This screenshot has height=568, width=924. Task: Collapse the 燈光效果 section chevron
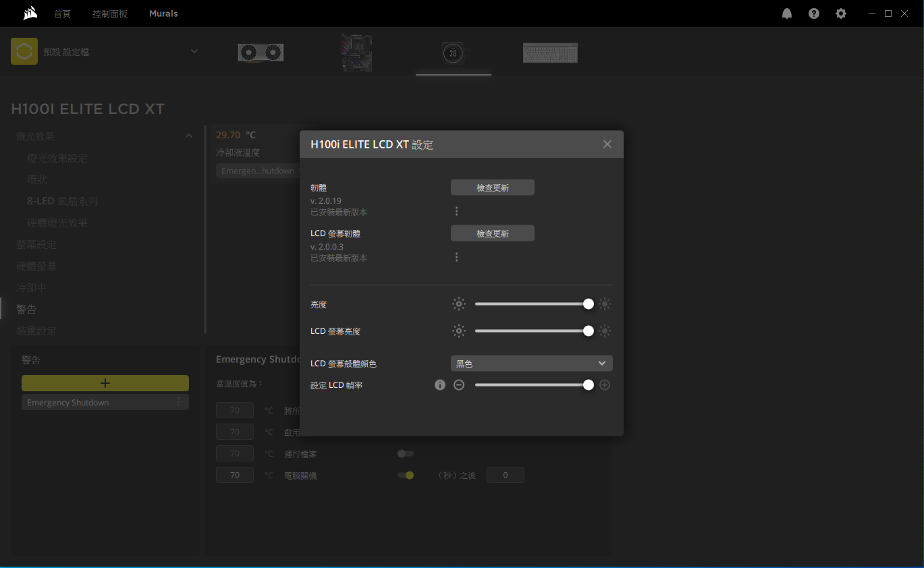188,136
